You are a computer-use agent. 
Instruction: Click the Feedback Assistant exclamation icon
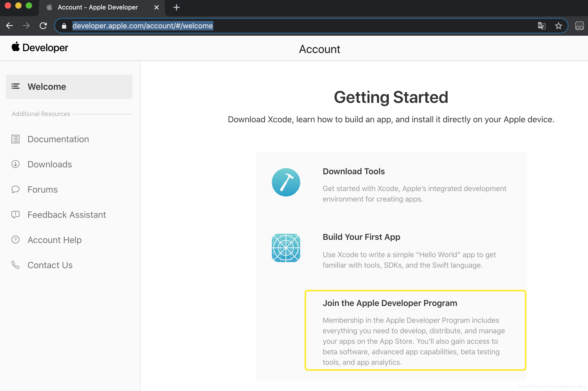[16, 215]
